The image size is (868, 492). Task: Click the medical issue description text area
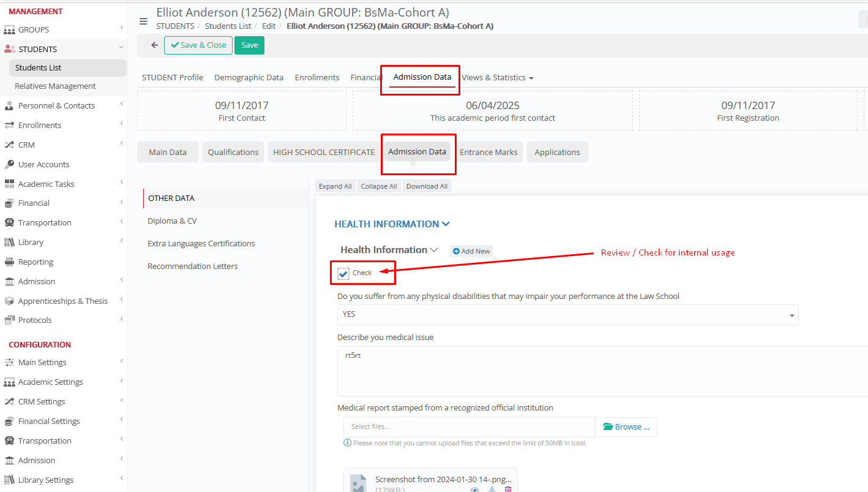click(x=600, y=371)
